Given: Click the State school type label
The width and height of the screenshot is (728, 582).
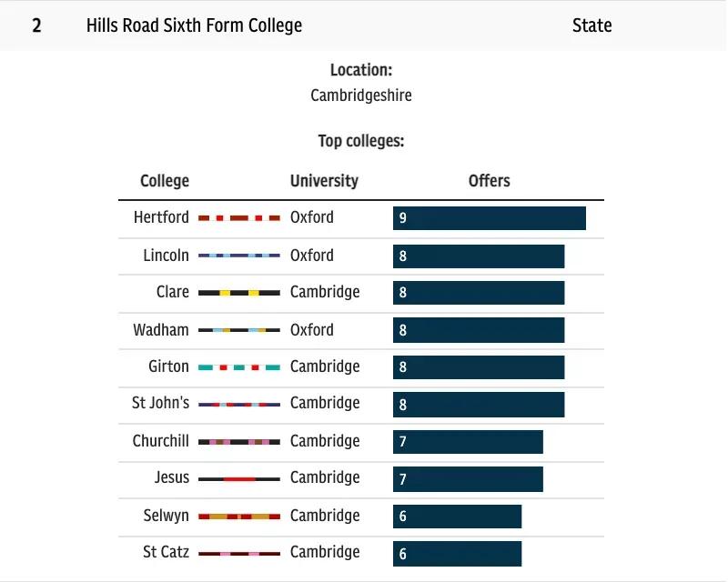Looking at the screenshot, I should (x=591, y=25).
